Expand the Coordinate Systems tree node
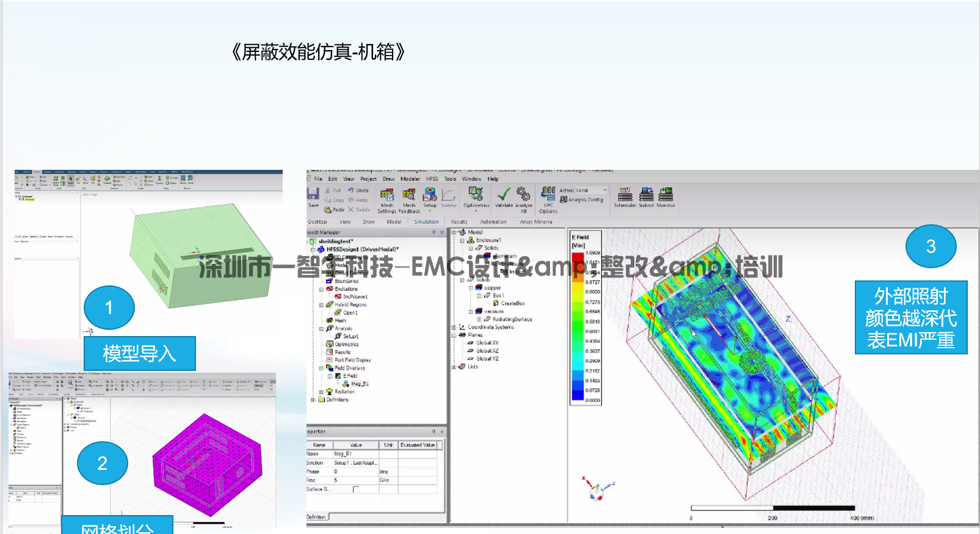The image size is (980, 534). 454,327
